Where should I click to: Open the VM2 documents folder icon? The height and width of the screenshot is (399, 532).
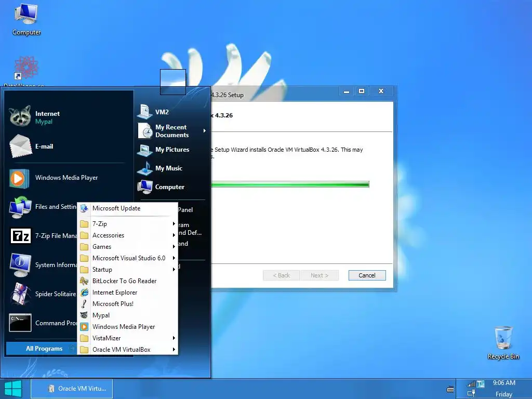pyautogui.click(x=145, y=112)
